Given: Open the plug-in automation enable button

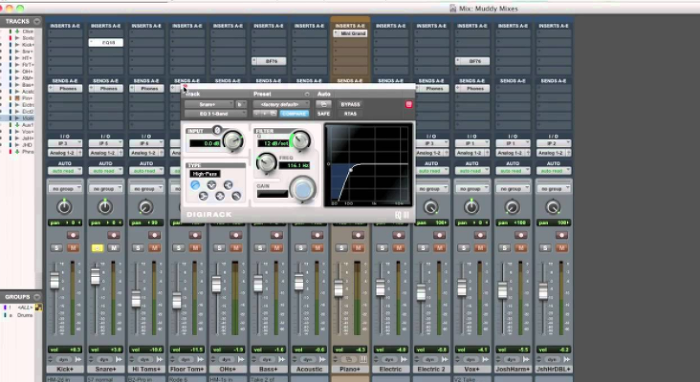Looking at the screenshot, I should 324,104.
